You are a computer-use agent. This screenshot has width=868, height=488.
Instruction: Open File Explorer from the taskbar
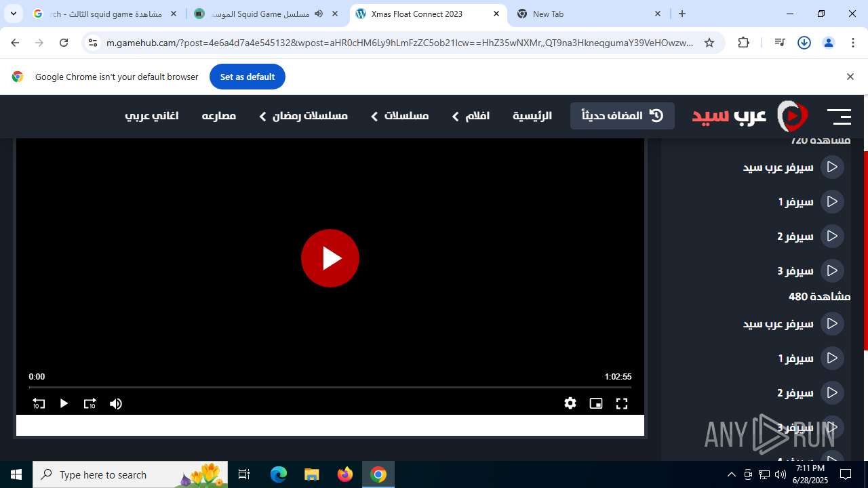click(x=311, y=474)
